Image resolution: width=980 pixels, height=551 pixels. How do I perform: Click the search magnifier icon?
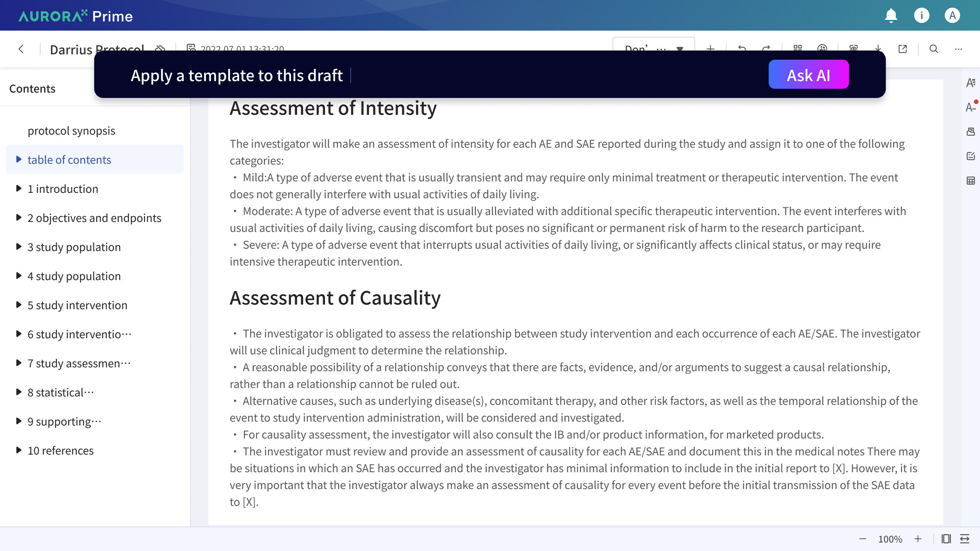[x=934, y=49]
